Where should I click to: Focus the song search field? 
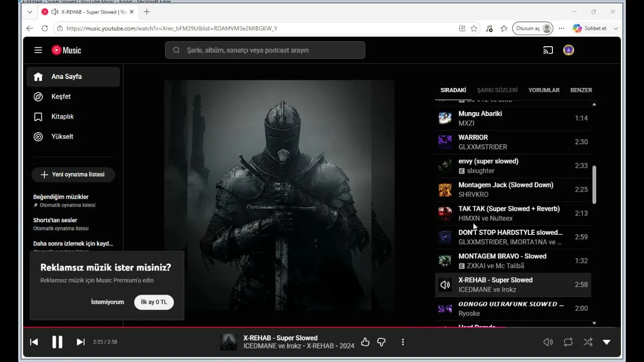tap(265, 50)
